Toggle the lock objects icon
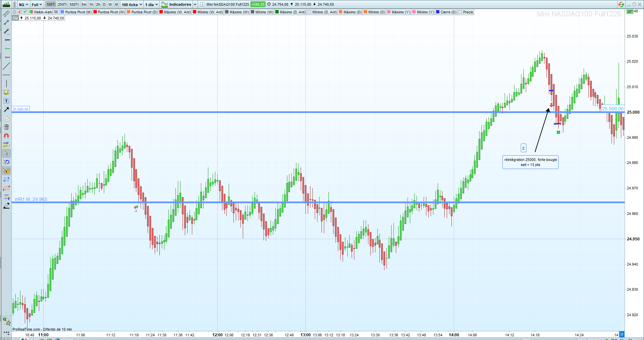Viewport: 644px width, 340px height. tap(6, 171)
